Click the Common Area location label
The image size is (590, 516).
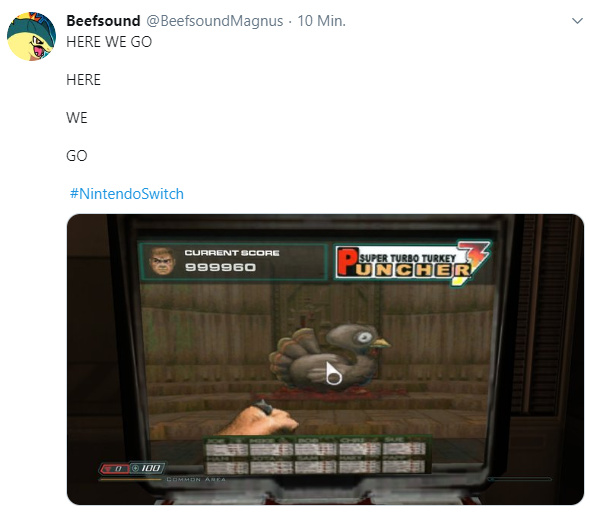tap(196, 479)
